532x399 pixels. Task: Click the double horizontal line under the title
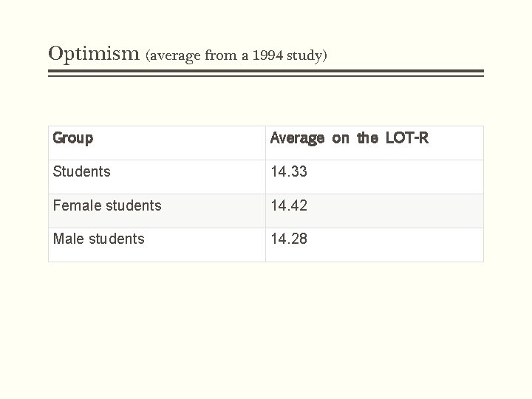266,73
